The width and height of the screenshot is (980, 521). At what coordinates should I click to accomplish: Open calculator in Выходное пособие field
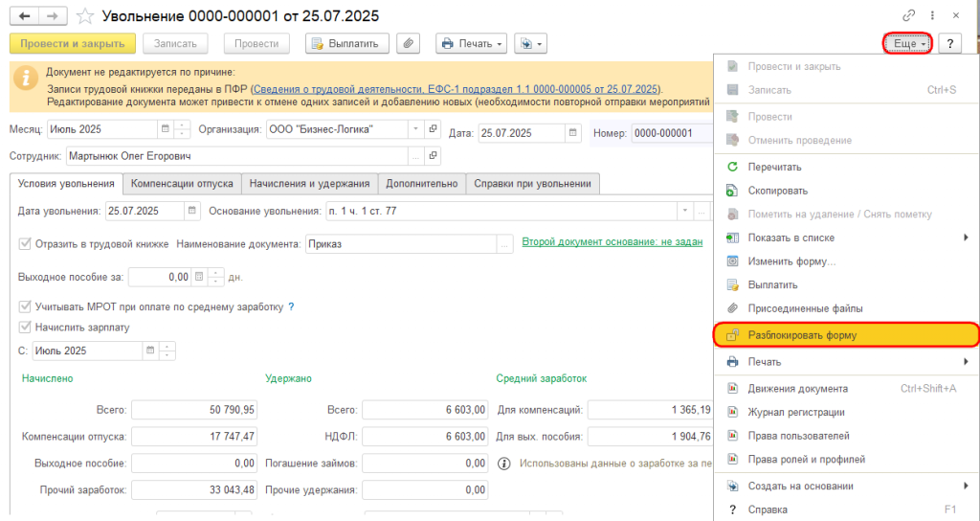coord(199,277)
